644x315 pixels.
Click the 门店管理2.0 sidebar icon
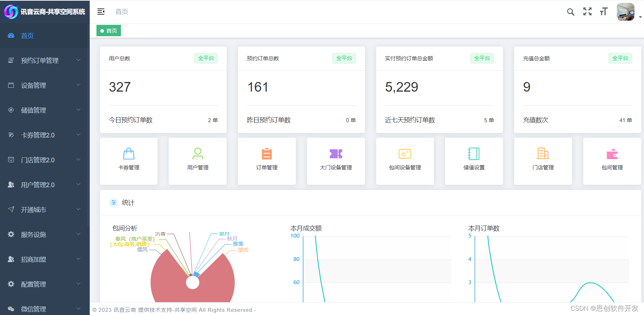tap(11, 160)
